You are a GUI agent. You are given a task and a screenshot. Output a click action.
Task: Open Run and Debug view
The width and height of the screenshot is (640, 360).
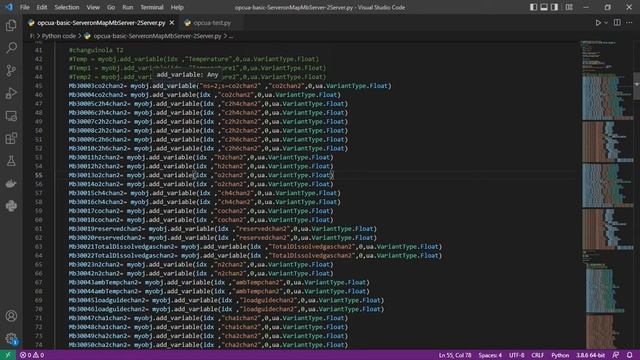click(11, 93)
